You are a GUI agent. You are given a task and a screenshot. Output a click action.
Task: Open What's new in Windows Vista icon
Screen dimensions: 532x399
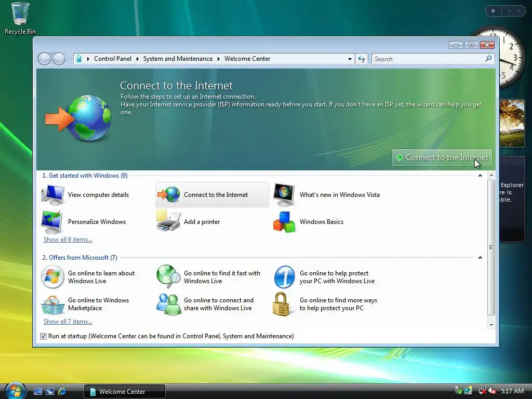tap(284, 195)
